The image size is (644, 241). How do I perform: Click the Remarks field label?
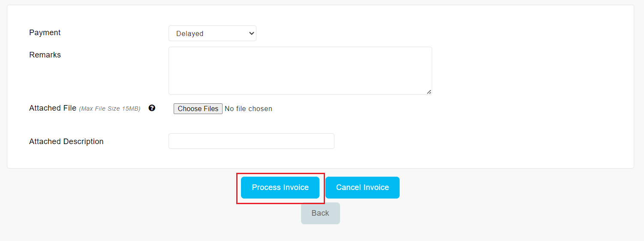(45, 55)
